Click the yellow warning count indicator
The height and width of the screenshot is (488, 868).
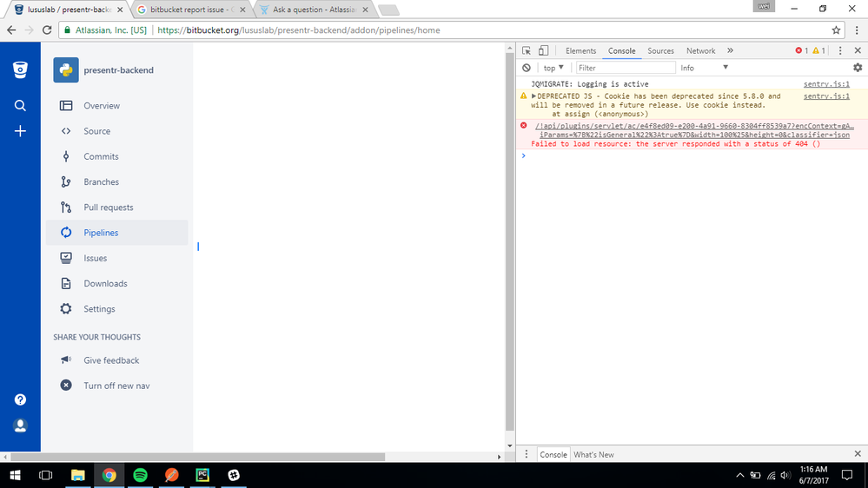point(818,50)
